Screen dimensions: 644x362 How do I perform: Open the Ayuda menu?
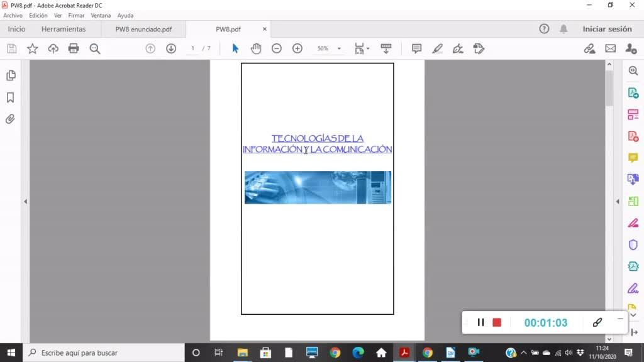(x=125, y=16)
